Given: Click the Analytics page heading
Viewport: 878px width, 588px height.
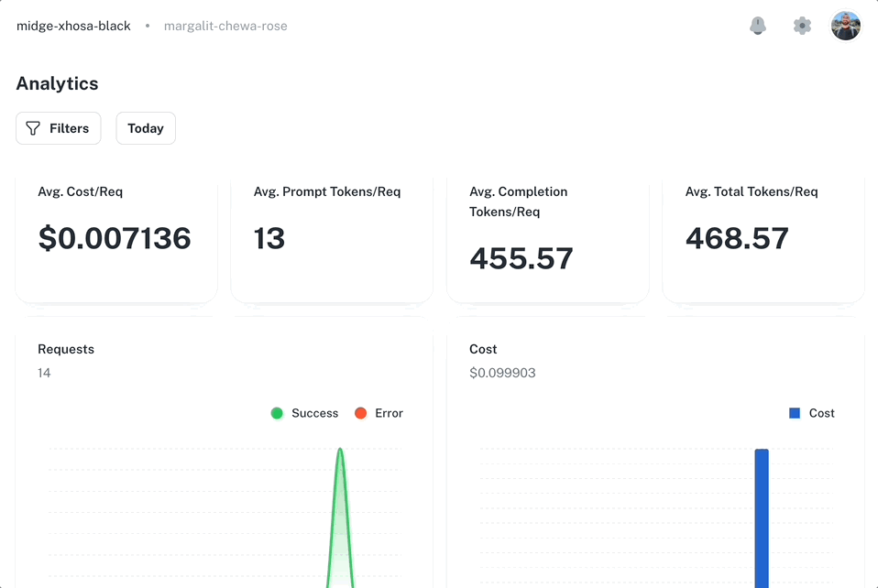Looking at the screenshot, I should (57, 83).
